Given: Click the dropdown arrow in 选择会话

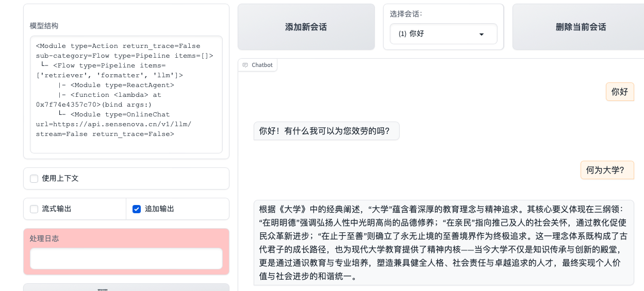Looking at the screenshot, I should tap(482, 34).
